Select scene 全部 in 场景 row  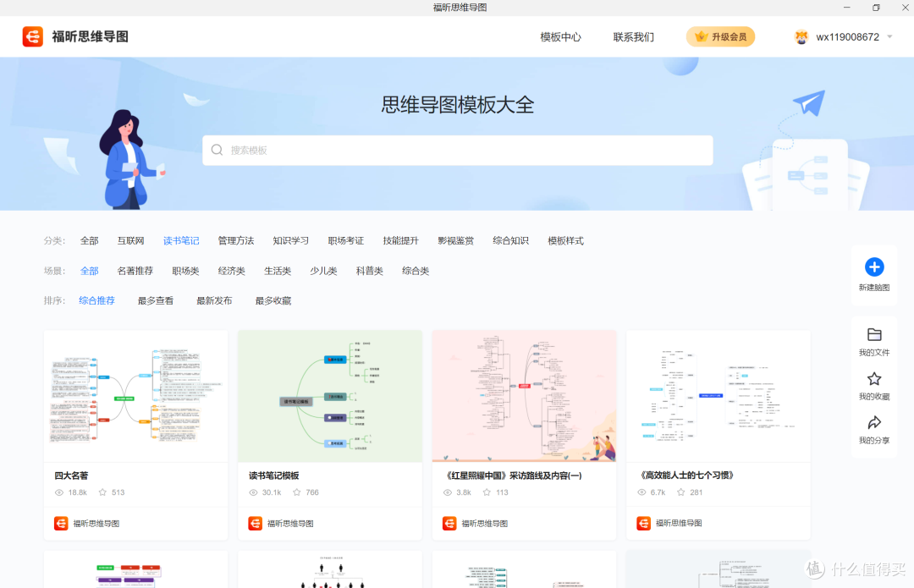(89, 271)
